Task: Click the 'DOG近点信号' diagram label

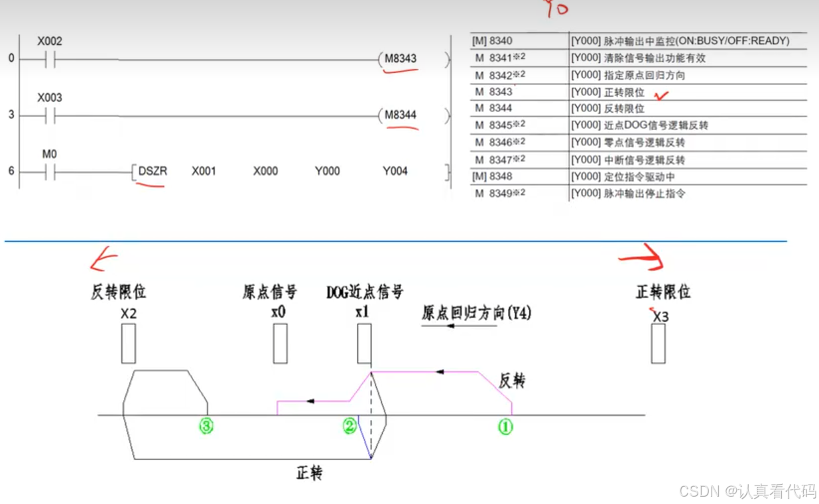Action: (x=365, y=292)
